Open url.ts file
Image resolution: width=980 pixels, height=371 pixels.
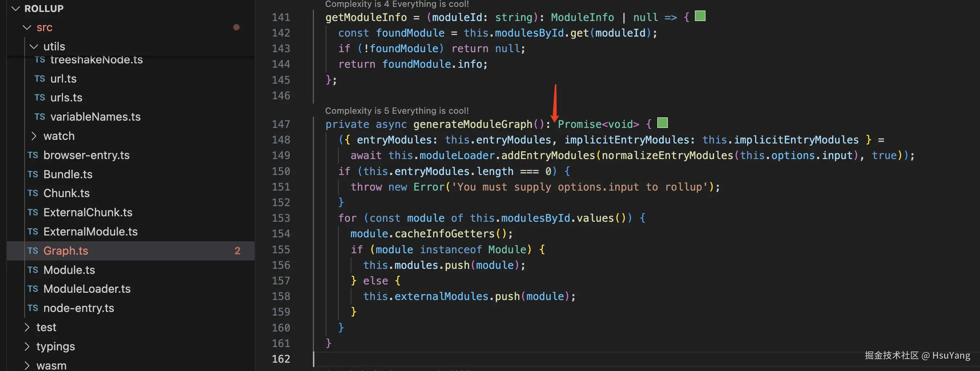click(x=63, y=79)
